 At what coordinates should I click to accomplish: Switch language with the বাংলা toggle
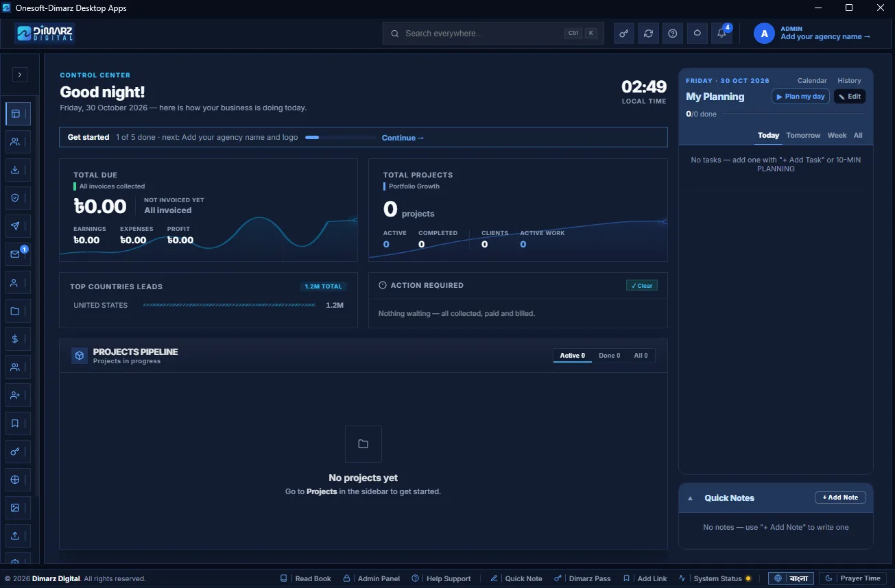[x=791, y=578]
